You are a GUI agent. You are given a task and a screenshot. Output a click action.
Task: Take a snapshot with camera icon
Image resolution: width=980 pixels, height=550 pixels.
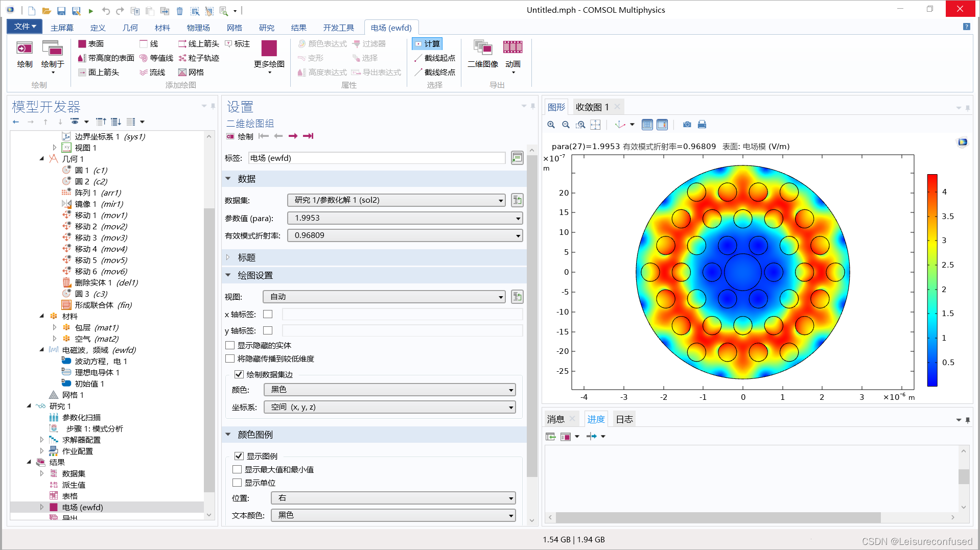[687, 125]
